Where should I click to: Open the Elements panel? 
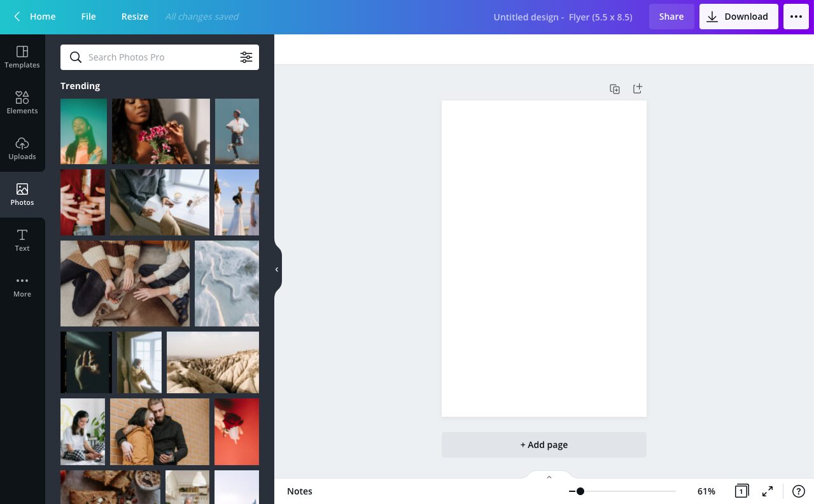(22, 102)
